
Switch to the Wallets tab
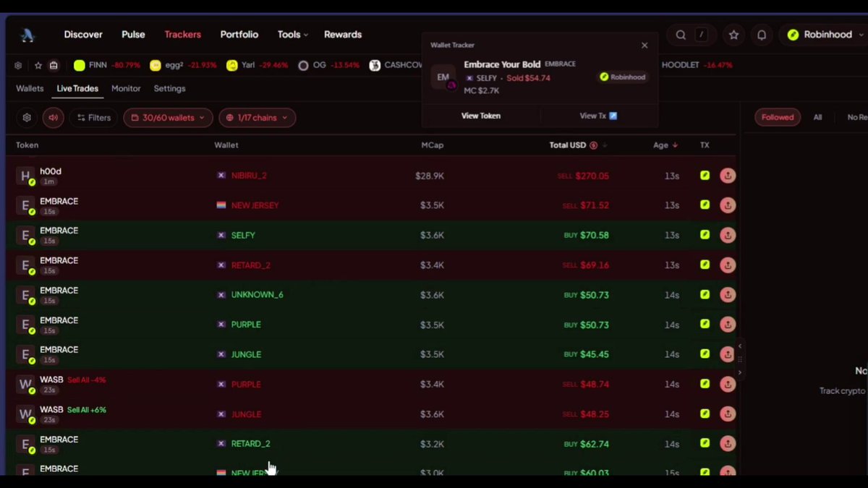tap(30, 89)
